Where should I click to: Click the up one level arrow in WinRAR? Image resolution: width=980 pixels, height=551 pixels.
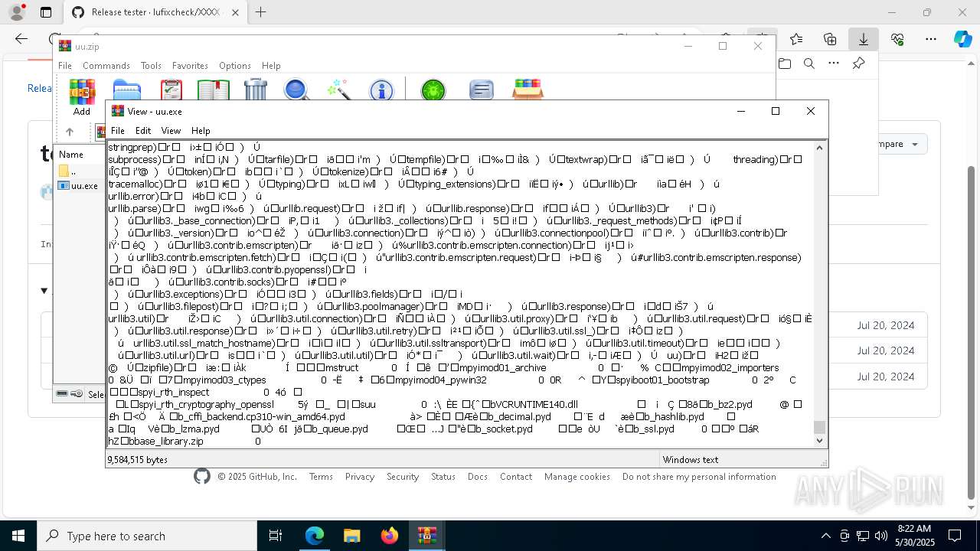click(x=69, y=132)
